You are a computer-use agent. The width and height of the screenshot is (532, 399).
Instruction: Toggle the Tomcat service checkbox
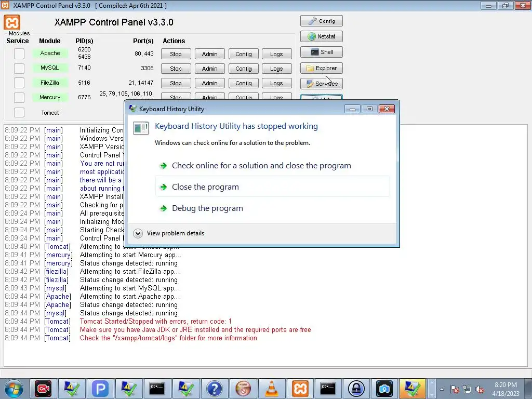[x=19, y=112]
